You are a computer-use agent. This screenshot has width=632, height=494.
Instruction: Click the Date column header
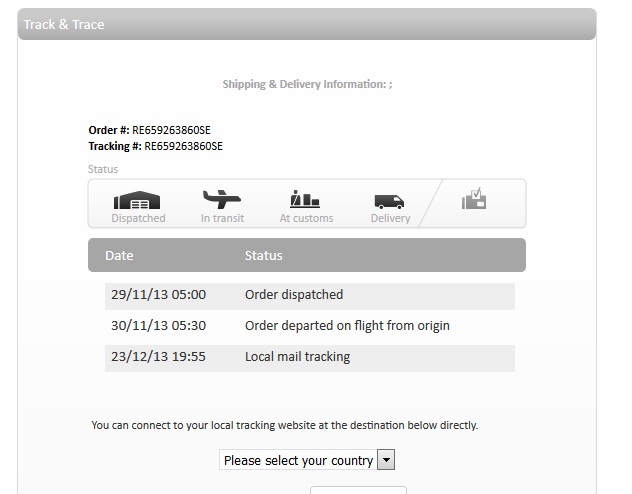[x=119, y=255]
